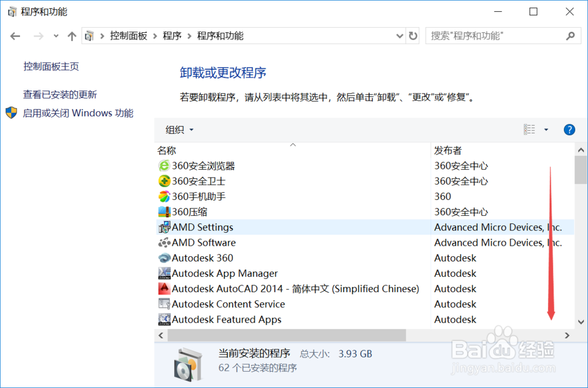The width and height of the screenshot is (588, 388).
Task: Click the horizontal scrollbar thumb
Action: coord(287,336)
